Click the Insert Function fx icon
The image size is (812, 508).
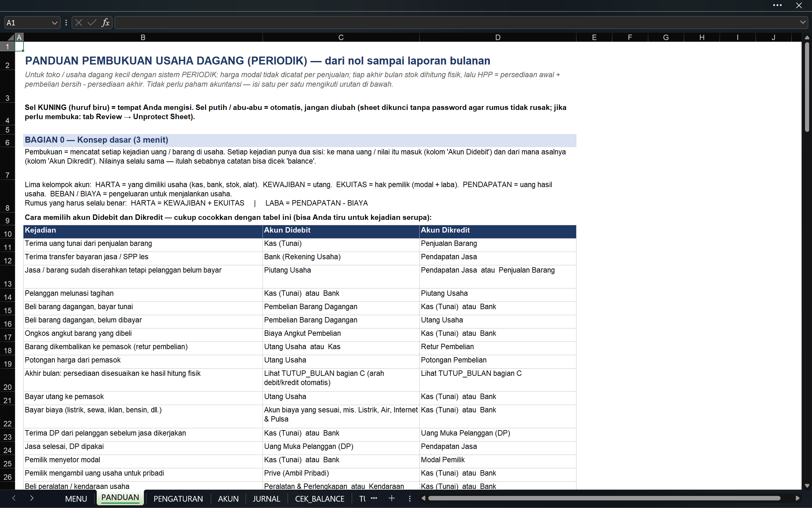click(105, 23)
